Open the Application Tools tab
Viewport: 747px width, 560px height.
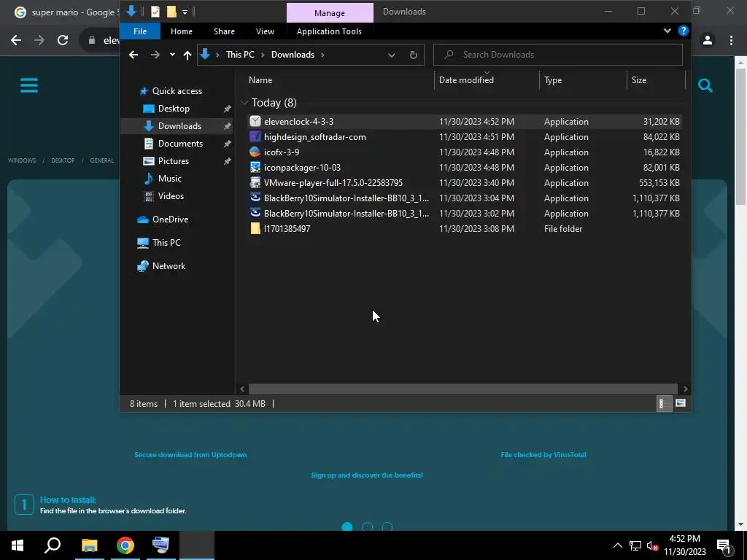point(329,31)
